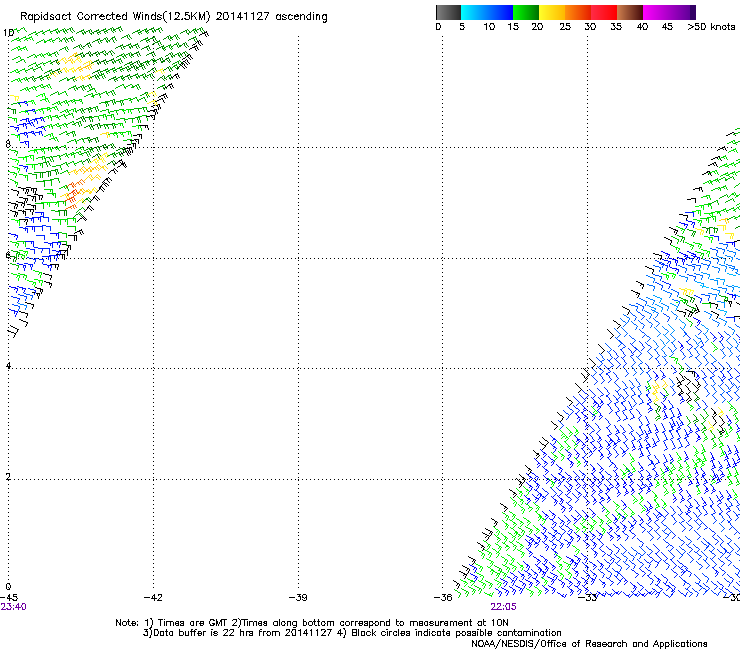Click the '>50 knots' legend label
The height and width of the screenshot is (650, 740).
pyautogui.click(x=711, y=27)
